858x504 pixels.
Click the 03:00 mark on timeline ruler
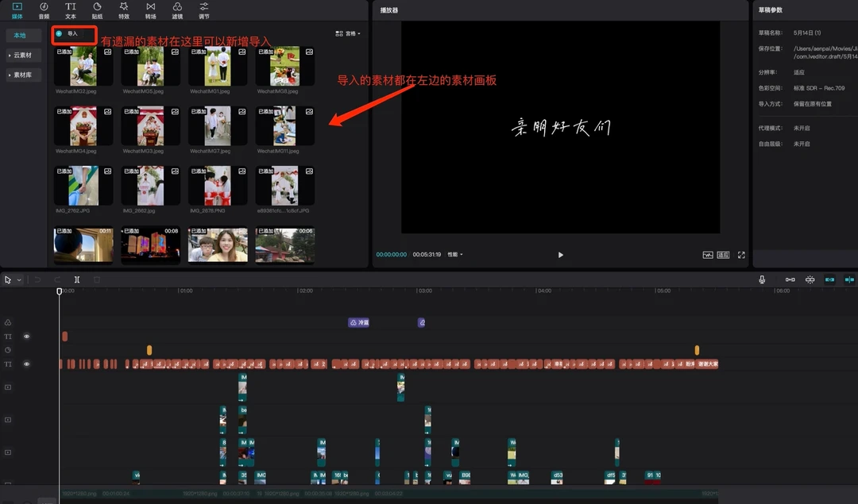tap(424, 290)
